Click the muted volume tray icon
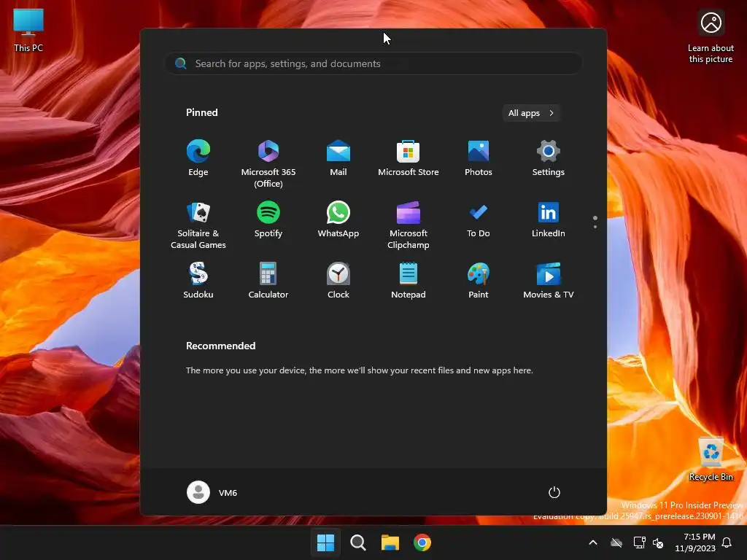Screen dimensions: 747x560 (658, 542)
